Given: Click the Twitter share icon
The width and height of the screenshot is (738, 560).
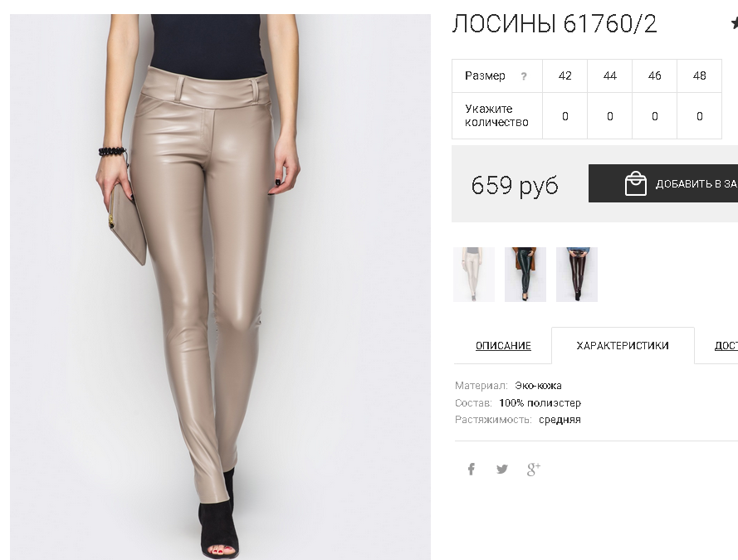Looking at the screenshot, I should 502,469.
